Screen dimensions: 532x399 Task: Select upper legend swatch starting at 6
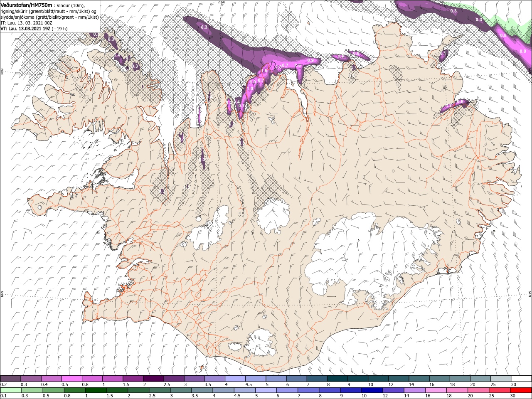tap(296, 379)
